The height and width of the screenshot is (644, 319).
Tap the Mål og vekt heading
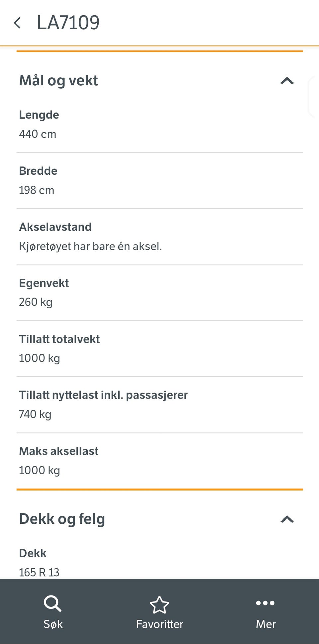click(58, 81)
